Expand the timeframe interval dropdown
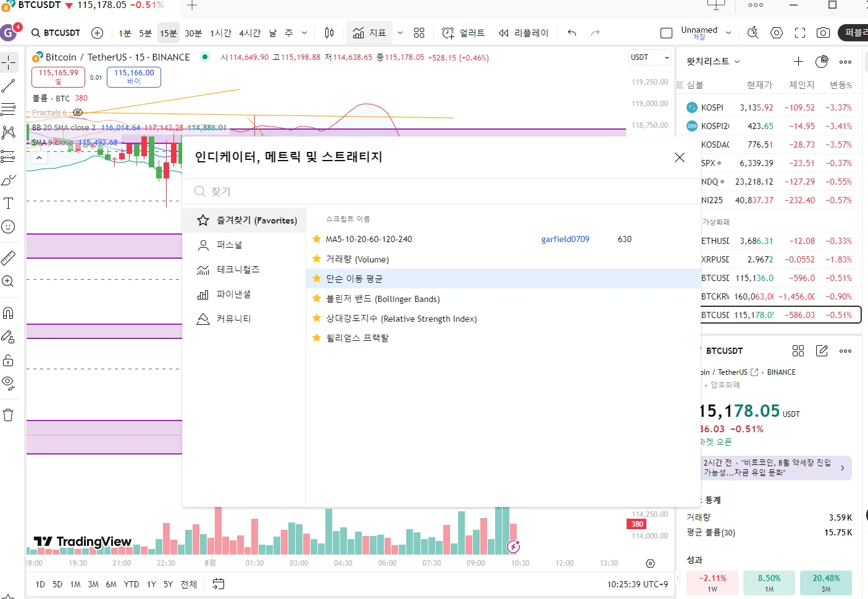Viewport: 868px width, 599px height. (304, 33)
